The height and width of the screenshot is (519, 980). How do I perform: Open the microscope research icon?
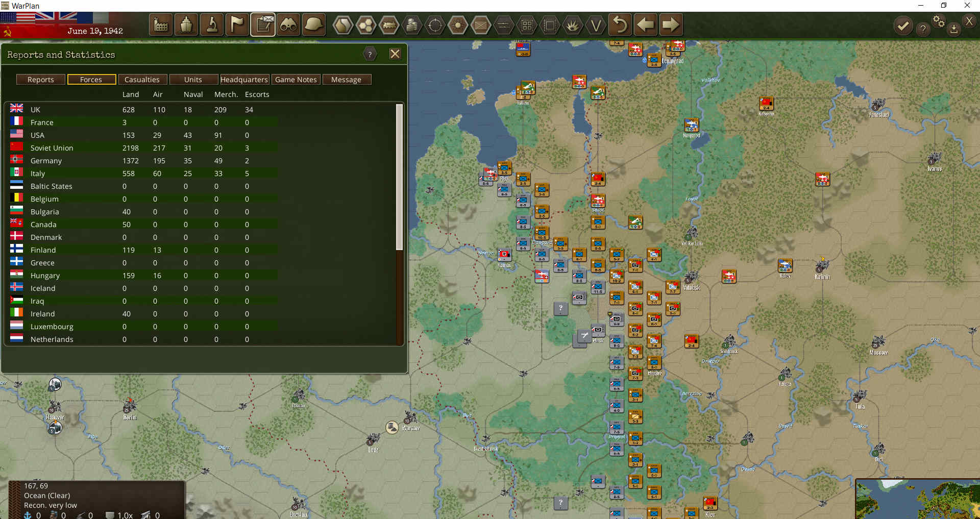[212, 24]
